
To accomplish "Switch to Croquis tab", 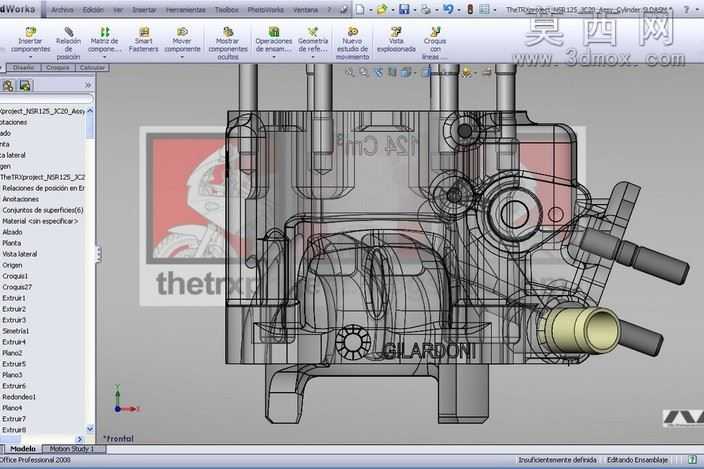I will [57, 68].
